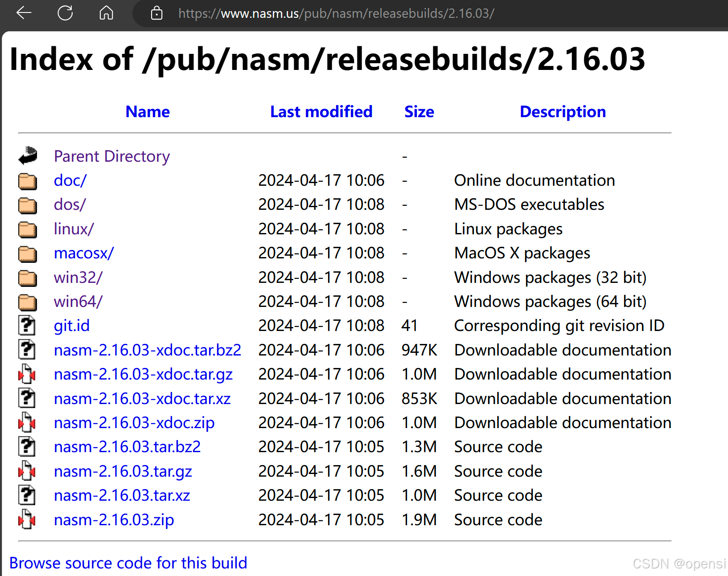Click the folder icon beside win64/
Image resolution: width=728 pixels, height=576 pixels.
coord(28,302)
